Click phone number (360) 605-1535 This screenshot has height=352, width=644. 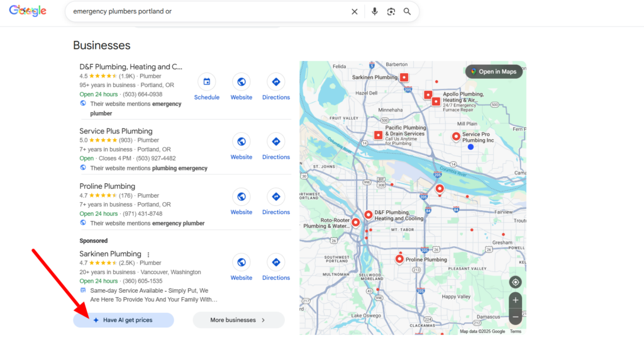coord(143,281)
